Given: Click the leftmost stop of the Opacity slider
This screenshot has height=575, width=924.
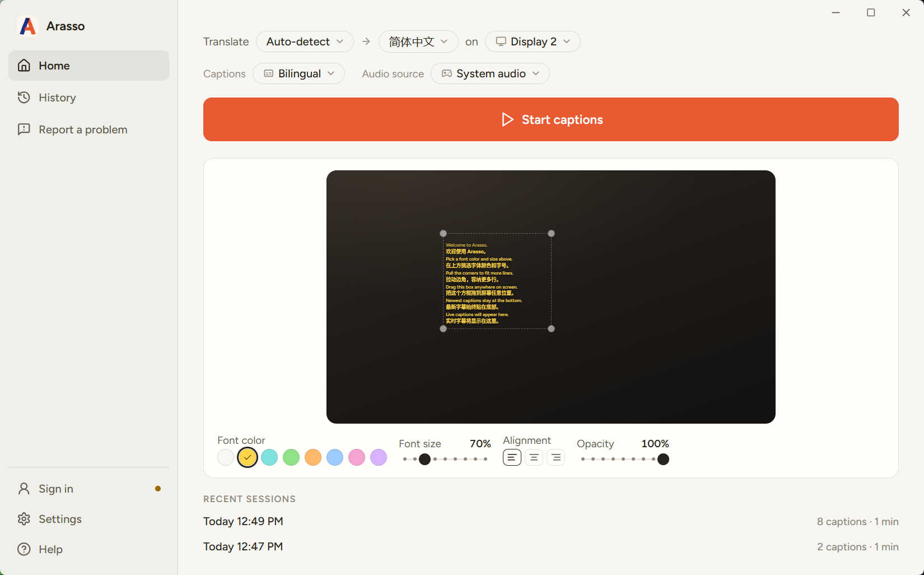Looking at the screenshot, I should (583, 459).
